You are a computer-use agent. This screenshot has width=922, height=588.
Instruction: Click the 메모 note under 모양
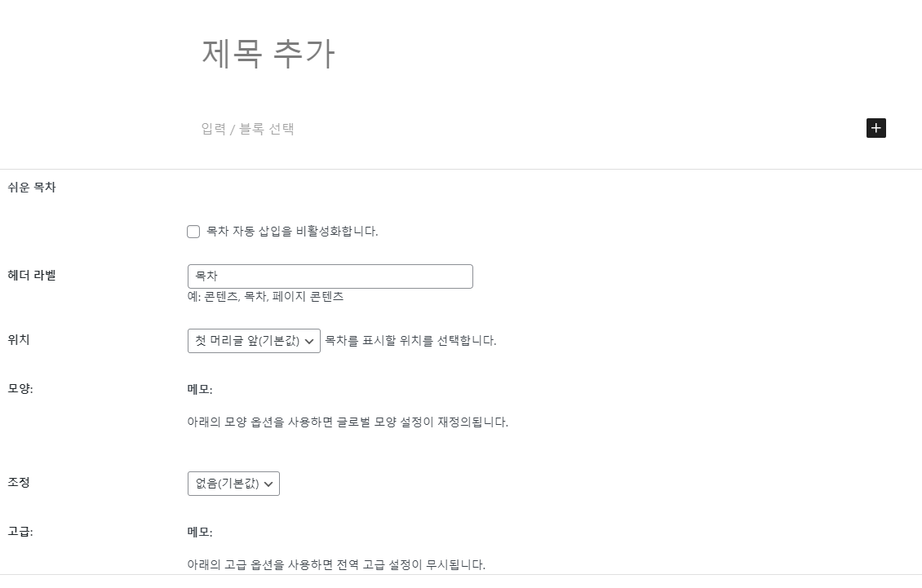pyautogui.click(x=199, y=390)
